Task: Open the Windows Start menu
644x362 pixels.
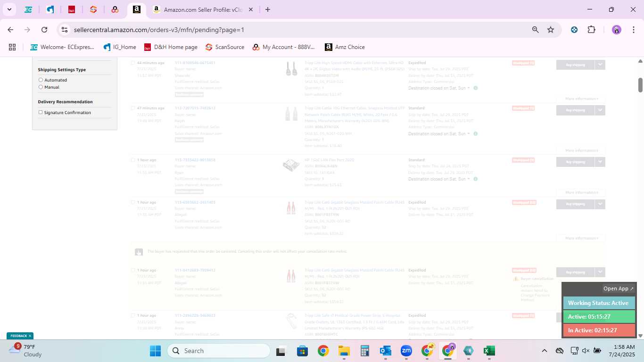Action: coord(155,351)
